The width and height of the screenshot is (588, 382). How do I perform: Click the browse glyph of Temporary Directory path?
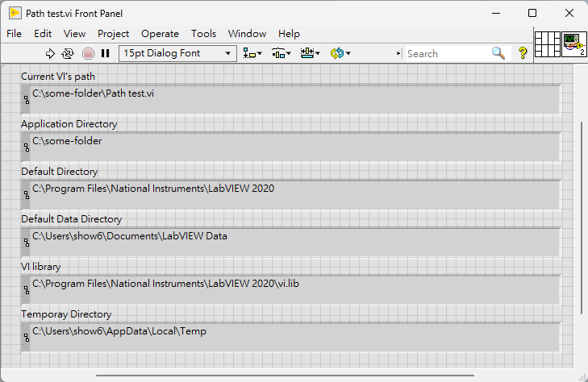point(26,336)
